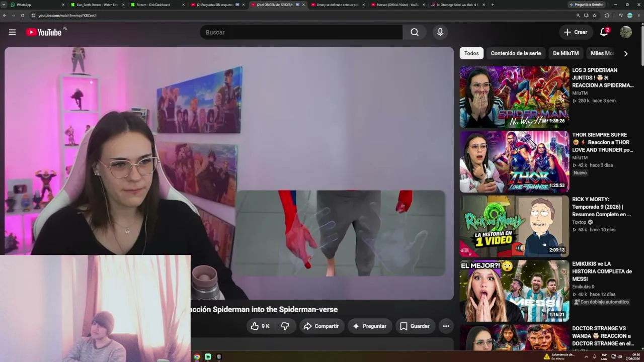Image resolution: width=644 pixels, height=362 pixels.
Task: Show hidden system tray icons
Action: point(586,357)
